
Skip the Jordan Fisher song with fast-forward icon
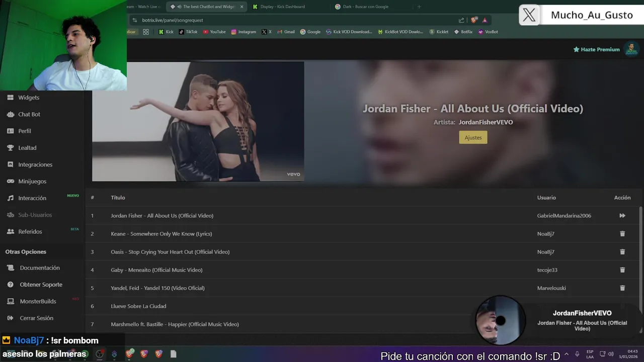click(x=622, y=216)
